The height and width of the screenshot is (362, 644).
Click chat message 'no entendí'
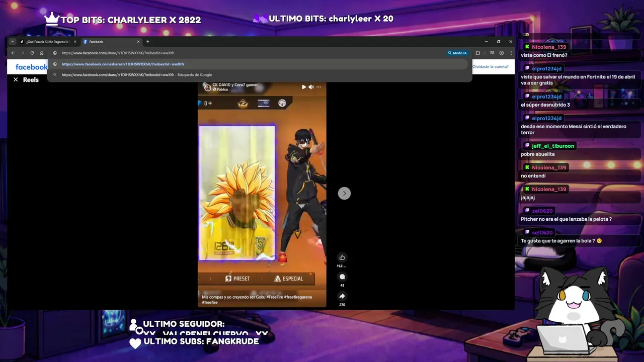(533, 176)
